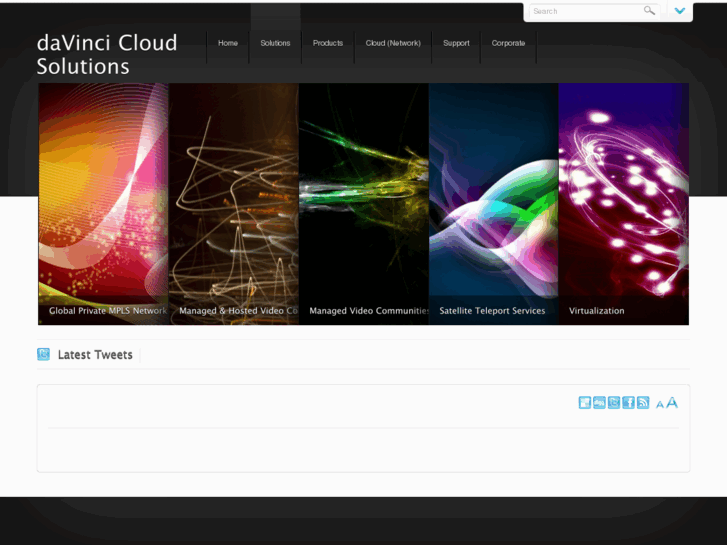Decrease text size with small A
Screen dimensions: 727x545
(x=660, y=404)
